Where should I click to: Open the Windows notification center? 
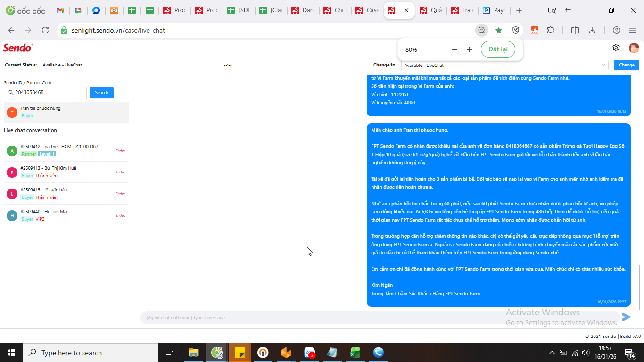(630, 353)
